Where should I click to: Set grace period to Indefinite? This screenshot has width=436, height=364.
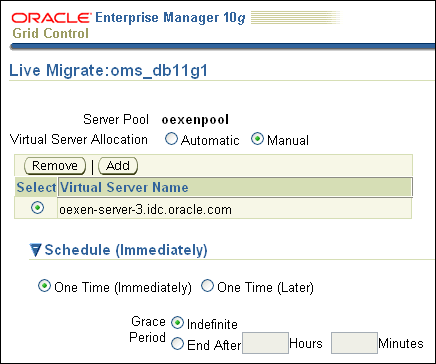pos(177,323)
